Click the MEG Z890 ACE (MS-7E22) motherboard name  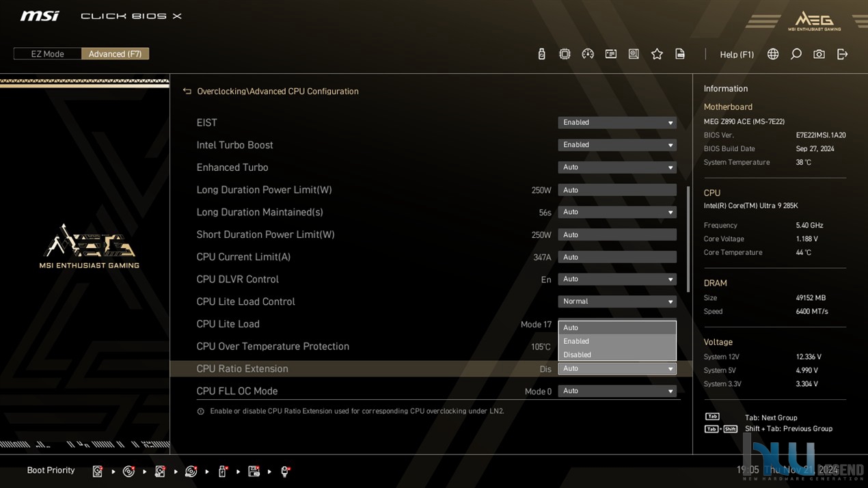[x=744, y=122]
